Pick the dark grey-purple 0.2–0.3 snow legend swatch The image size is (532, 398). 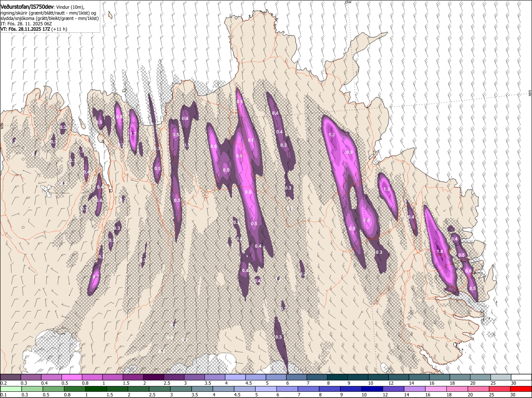coord(10,377)
